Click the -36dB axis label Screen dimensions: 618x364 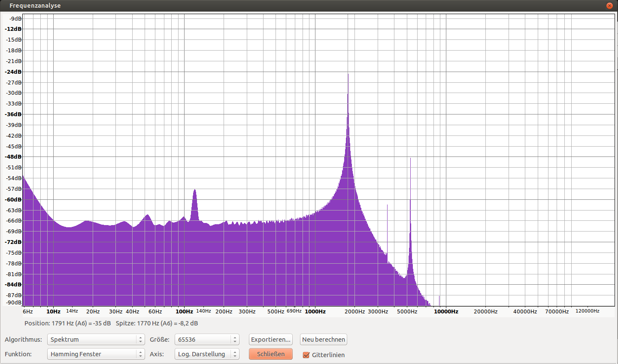pyautogui.click(x=13, y=114)
